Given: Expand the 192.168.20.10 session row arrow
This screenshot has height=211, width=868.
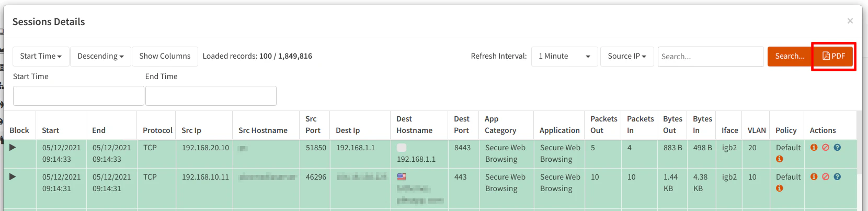Looking at the screenshot, I should click(x=13, y=148).
